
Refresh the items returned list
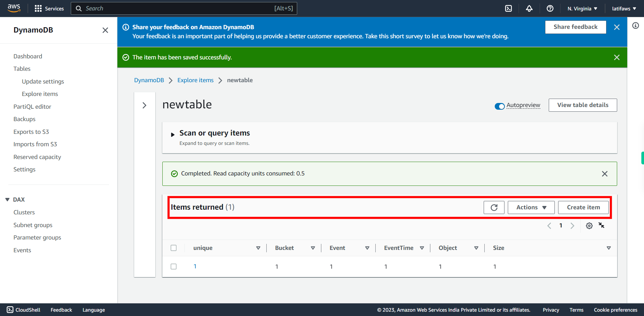click(494, 207)
